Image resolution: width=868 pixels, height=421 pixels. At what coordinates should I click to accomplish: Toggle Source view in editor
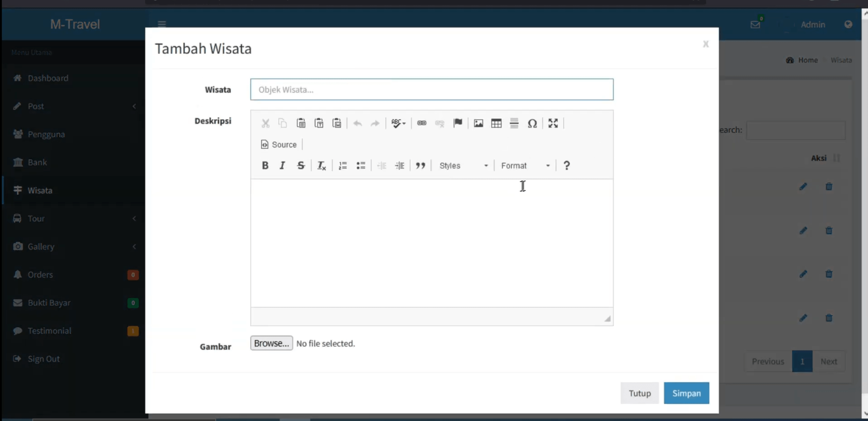tap(279, 144)
